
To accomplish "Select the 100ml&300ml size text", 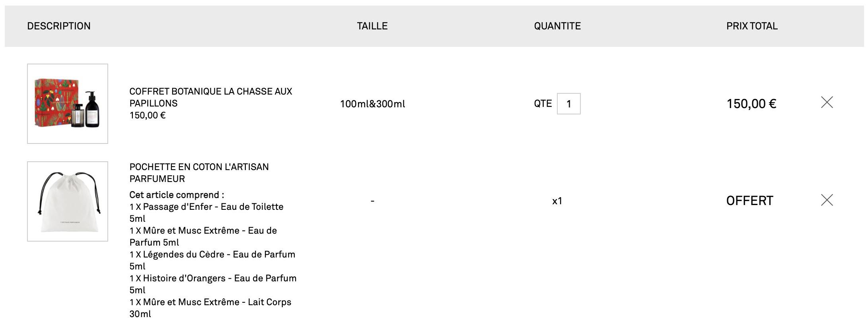I will click(x=372, y=104).
